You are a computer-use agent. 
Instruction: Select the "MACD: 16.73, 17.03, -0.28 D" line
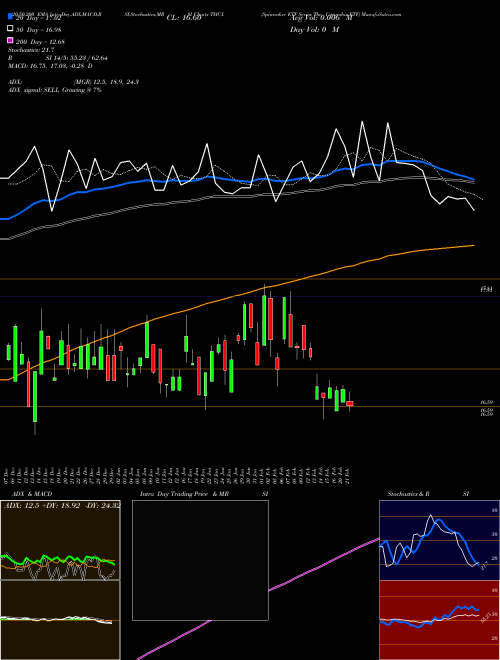(x=50, y=66)
